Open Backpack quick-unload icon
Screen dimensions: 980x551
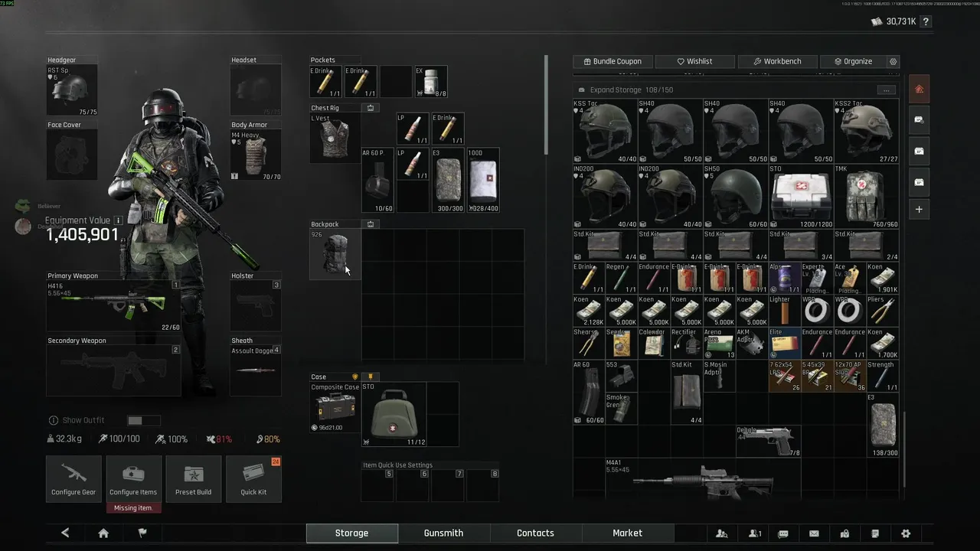pos(371,224)
